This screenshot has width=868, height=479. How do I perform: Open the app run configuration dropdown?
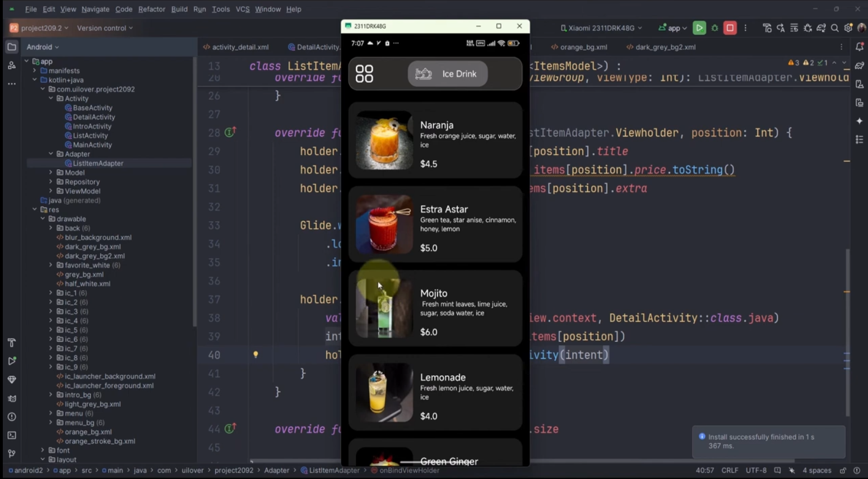[673, 28]
